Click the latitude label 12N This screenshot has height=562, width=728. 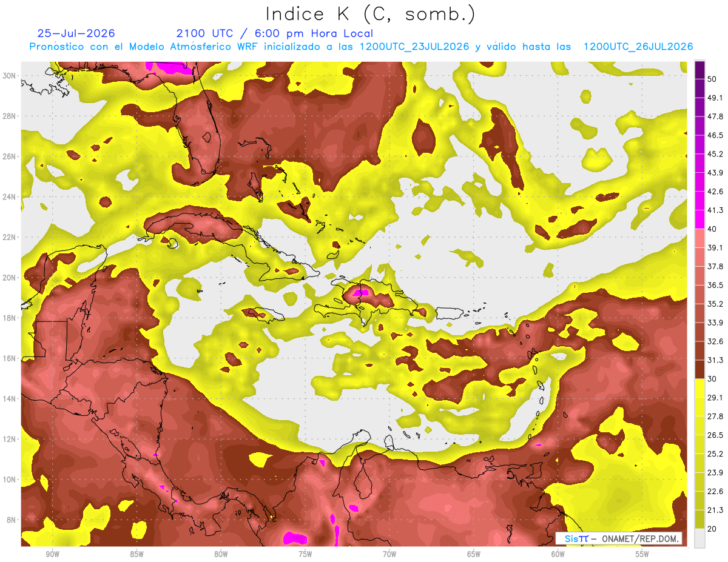pyautogui.click(x=9, y=439)
